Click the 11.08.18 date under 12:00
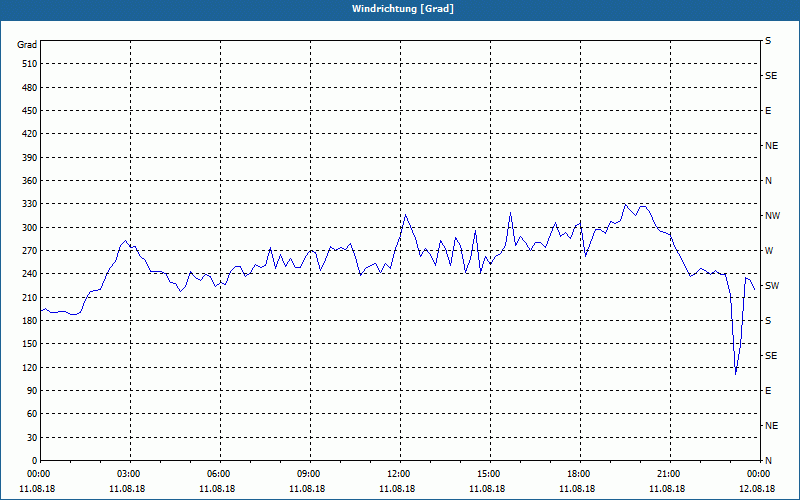 tap(397, 489)
